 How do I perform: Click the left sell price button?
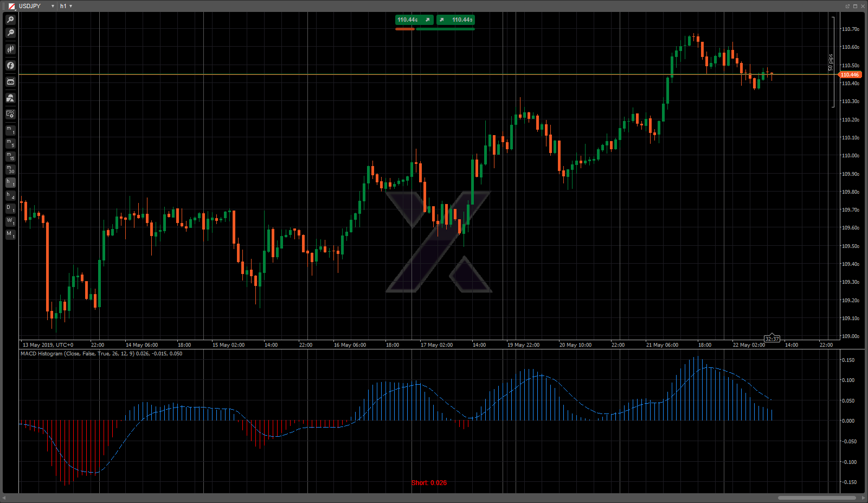coord(414,20)
